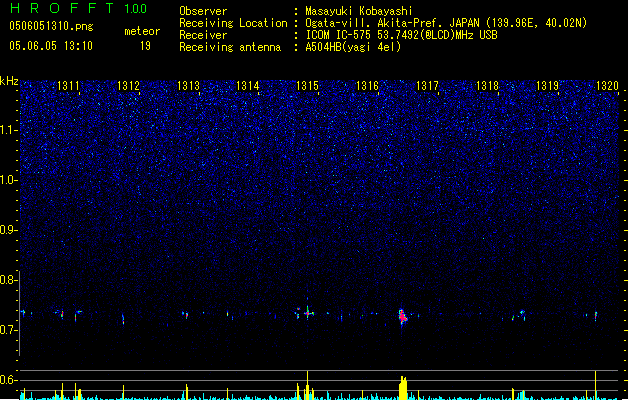Image resolution: width=629 pixels, height=400 pixels.
Task: Click time marker 1319
Action: point(547,86)
